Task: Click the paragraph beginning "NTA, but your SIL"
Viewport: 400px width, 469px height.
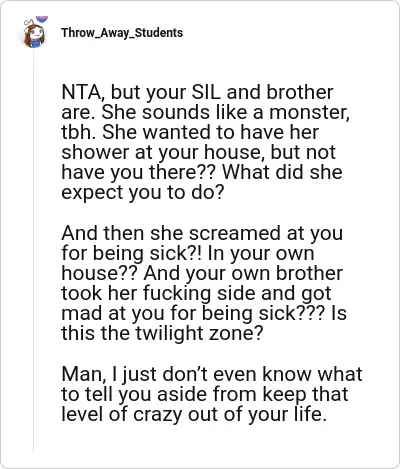Action: pos(205,142)
